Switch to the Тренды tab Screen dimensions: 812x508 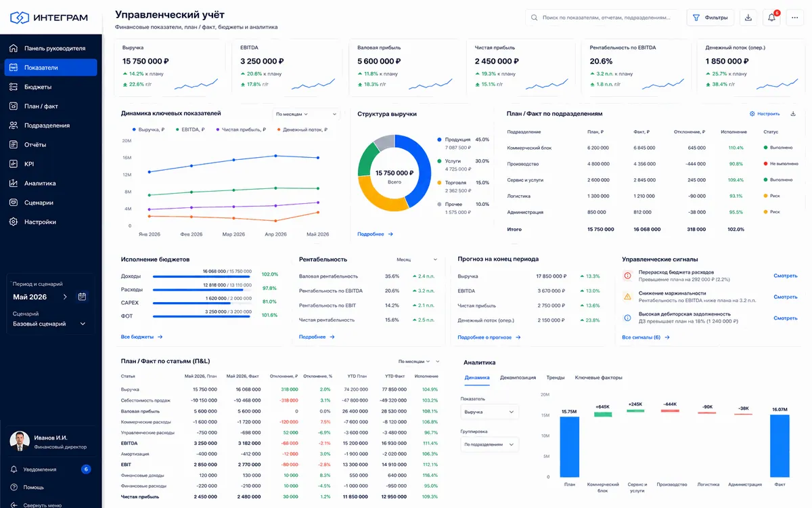point(556,377)
